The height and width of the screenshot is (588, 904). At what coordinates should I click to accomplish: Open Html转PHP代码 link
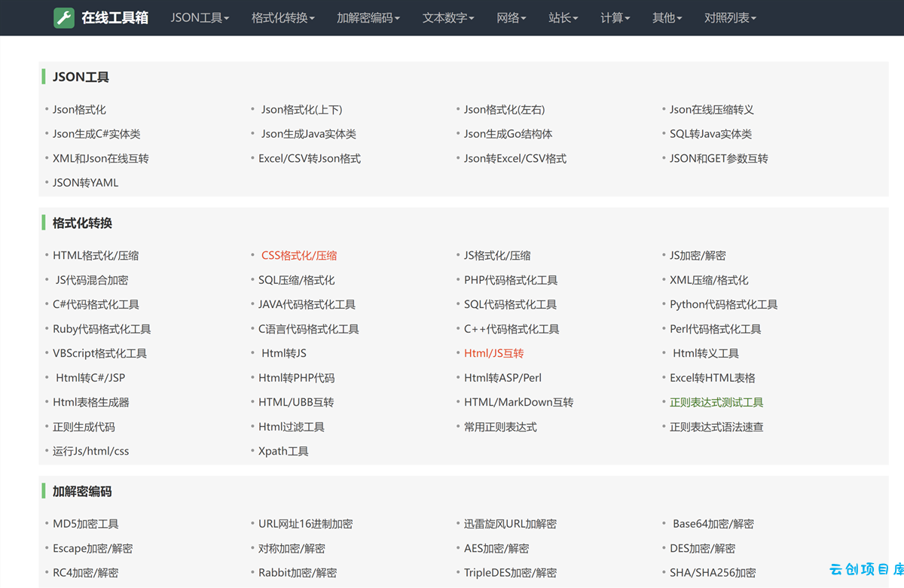tap(296, 378)
